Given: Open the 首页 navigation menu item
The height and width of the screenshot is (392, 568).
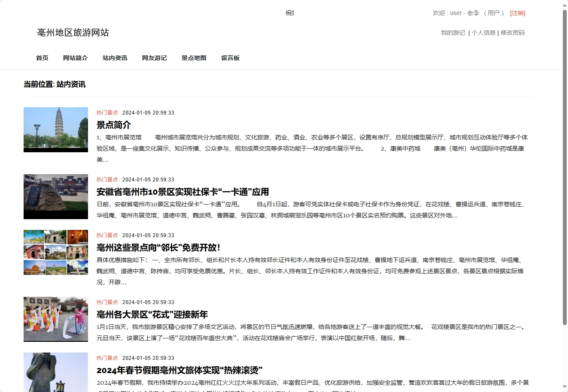Looking at the screenshot, I should (x=42, y=58).
